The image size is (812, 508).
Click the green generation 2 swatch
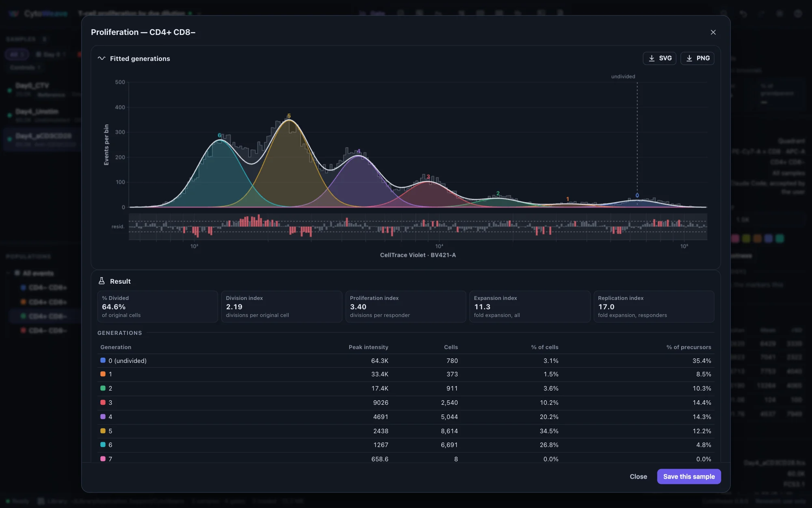103,388
